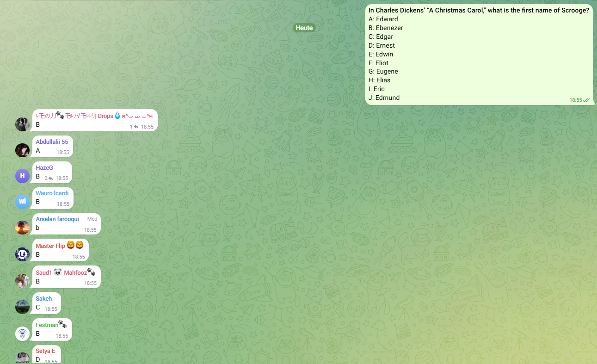Open the Abdullalii 55 sender name

coord(52,142)
